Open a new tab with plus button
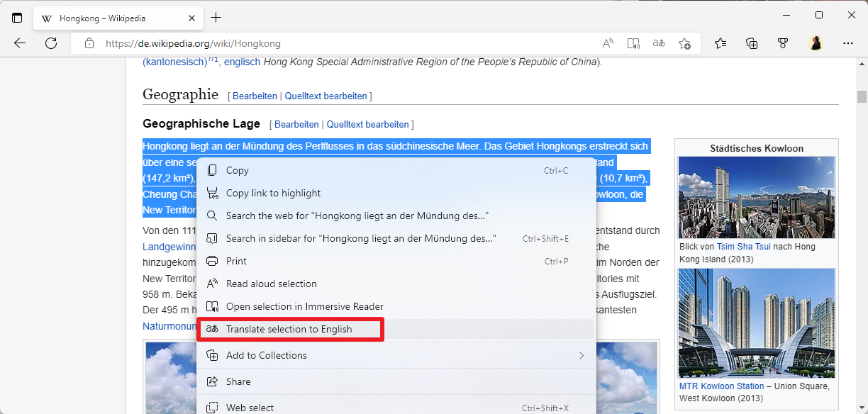This screenshot has height=414, width=868. [216, 18]
